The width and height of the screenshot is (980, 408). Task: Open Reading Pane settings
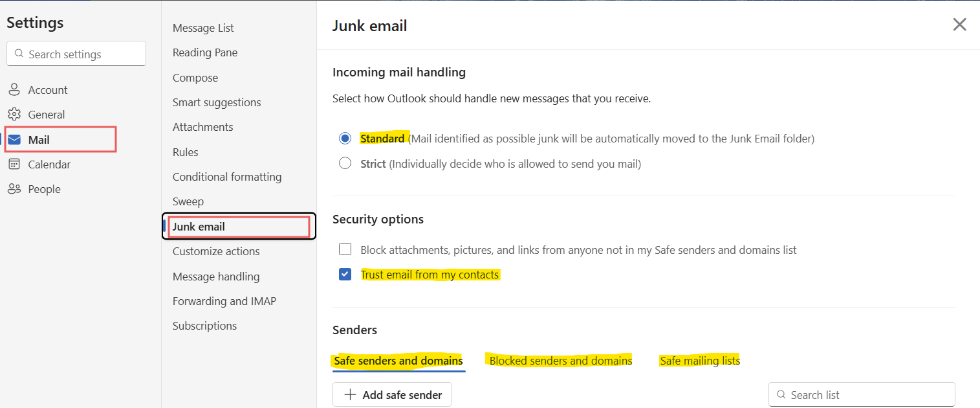point(205,52)
